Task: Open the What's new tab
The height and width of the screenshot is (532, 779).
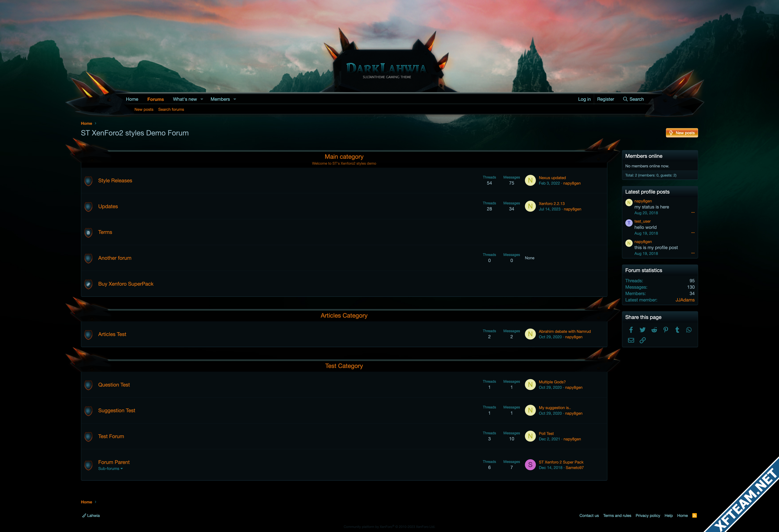Action: pyautogui.click(x=185, y=99)
